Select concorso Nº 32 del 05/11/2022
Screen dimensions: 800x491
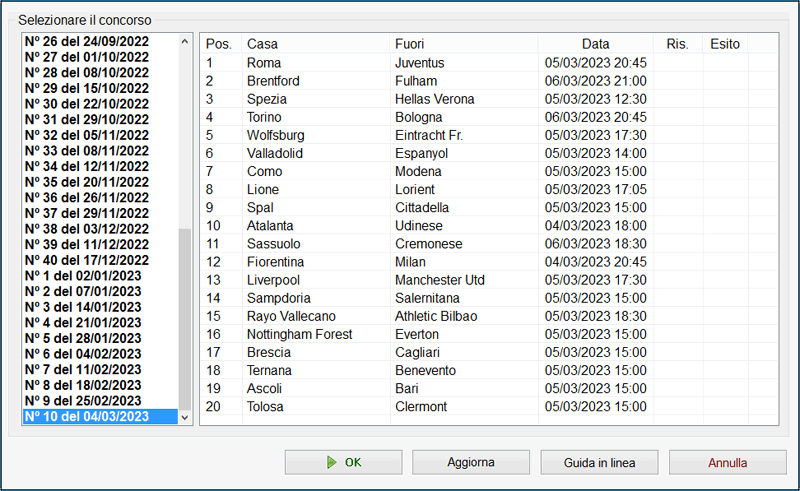point(101,135)
